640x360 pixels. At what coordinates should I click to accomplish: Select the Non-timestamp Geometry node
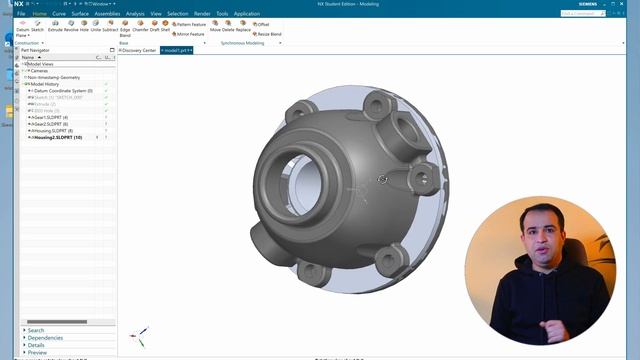54,78
